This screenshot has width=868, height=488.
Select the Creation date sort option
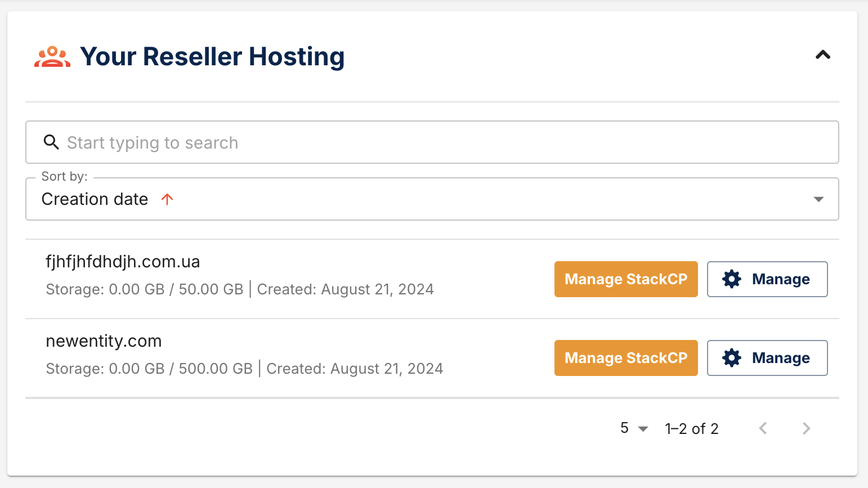95,199
